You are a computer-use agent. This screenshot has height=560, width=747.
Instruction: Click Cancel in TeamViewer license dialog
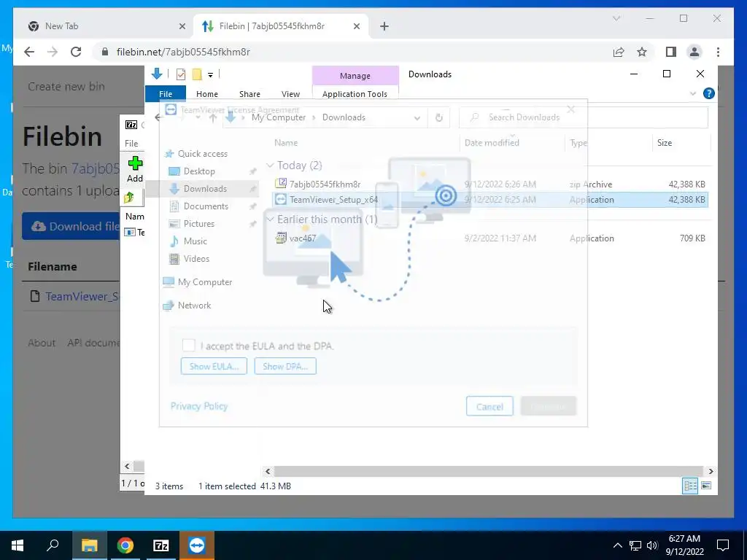click(x=489, y=406)
